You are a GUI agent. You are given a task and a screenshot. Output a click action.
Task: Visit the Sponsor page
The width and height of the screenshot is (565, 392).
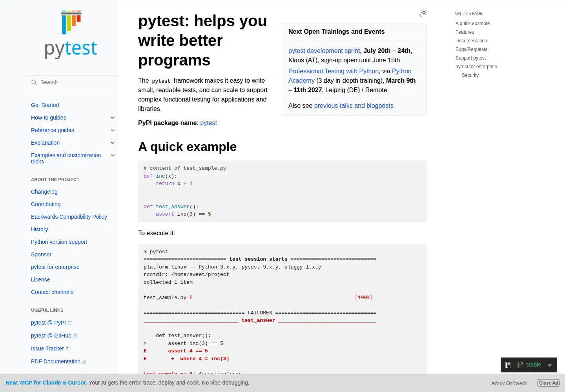tap(41, 254)
